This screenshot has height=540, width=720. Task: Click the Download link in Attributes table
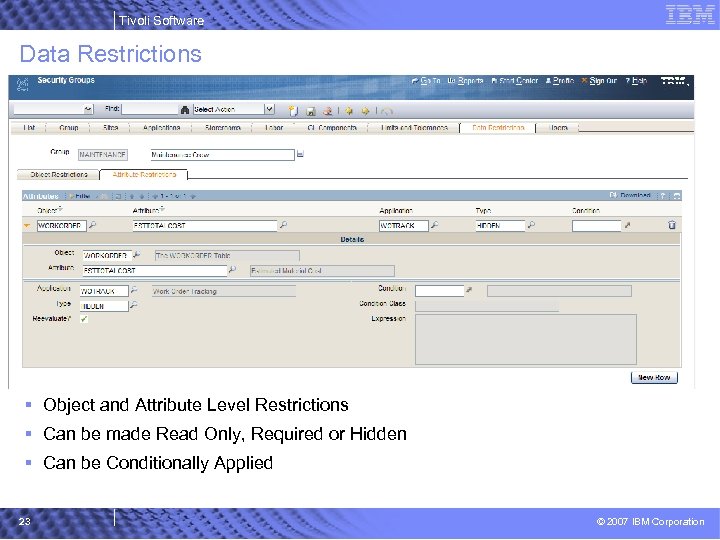630,196
